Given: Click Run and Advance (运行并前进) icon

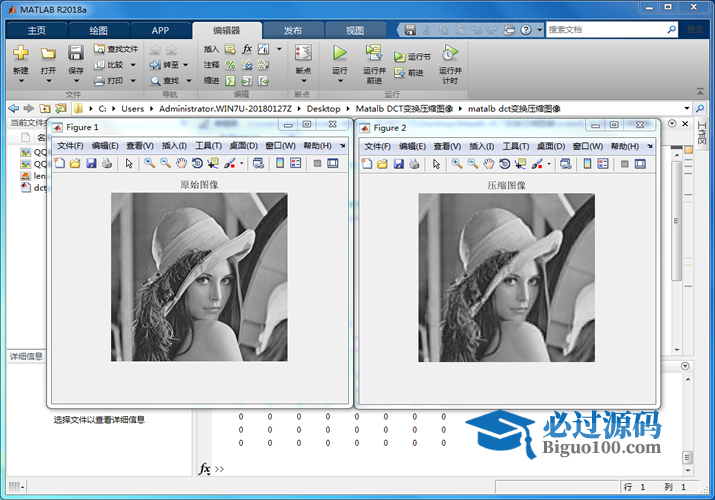Looking at the screenshot, I should click(374, 53).
